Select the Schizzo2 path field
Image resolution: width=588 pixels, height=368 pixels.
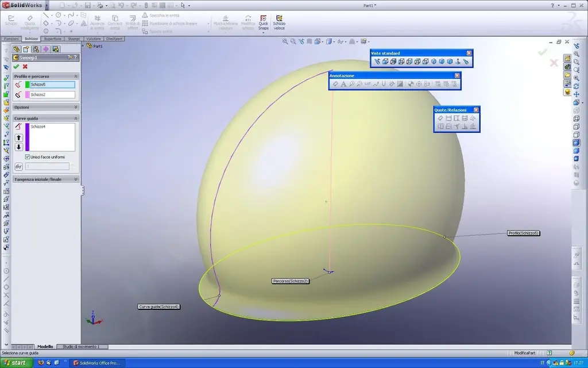(52, 95)
